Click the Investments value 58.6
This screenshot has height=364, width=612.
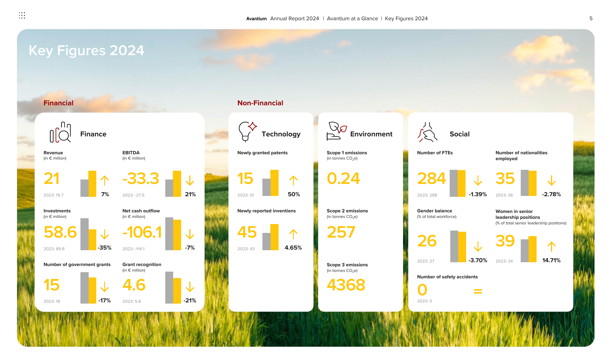pos(60,232)
